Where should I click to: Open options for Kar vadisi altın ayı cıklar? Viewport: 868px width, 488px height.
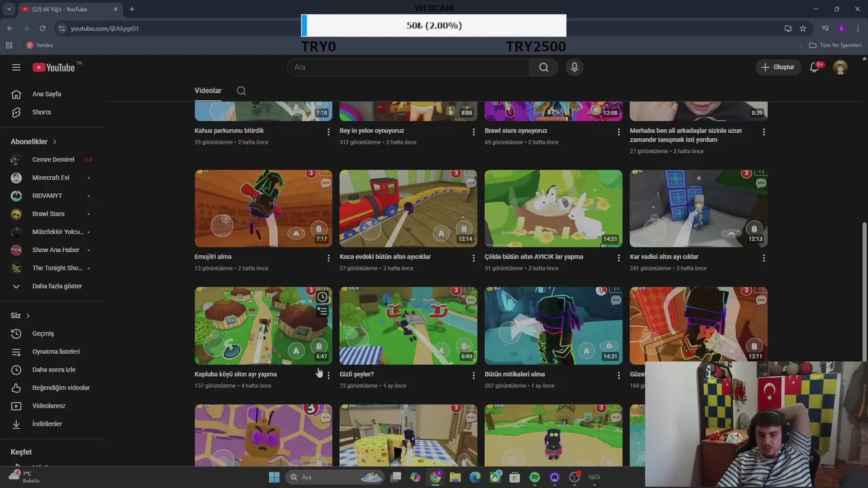(764, 258)
